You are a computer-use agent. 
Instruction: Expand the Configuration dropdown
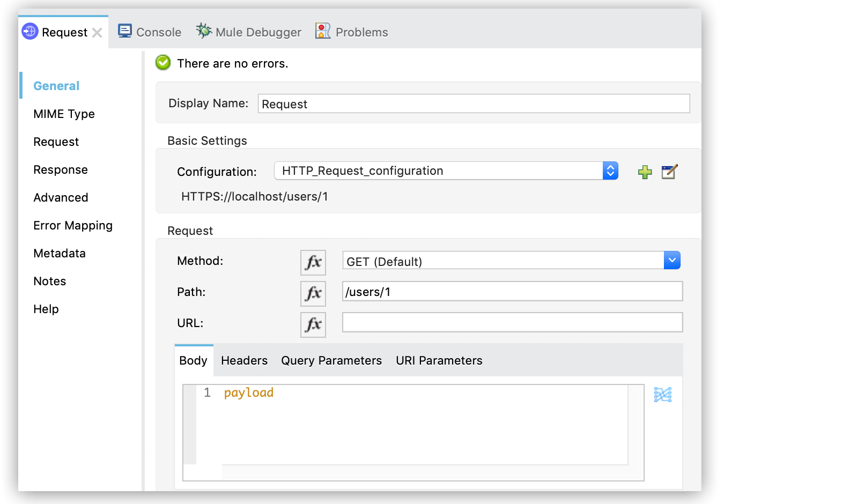pyautogui.click(x=610, y=171)
